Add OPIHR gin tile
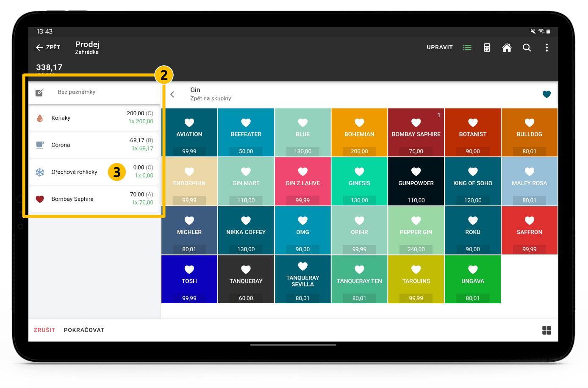 point(360,230)
